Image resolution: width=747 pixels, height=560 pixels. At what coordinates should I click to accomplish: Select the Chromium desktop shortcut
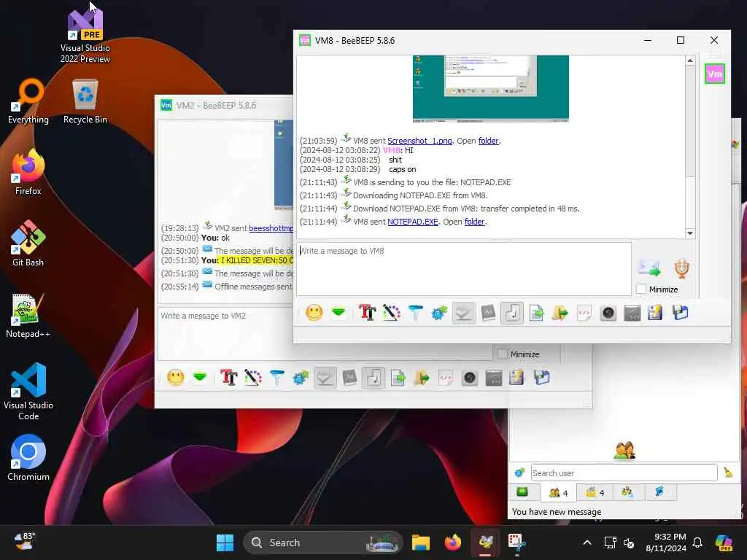click(x=28, y=458)
